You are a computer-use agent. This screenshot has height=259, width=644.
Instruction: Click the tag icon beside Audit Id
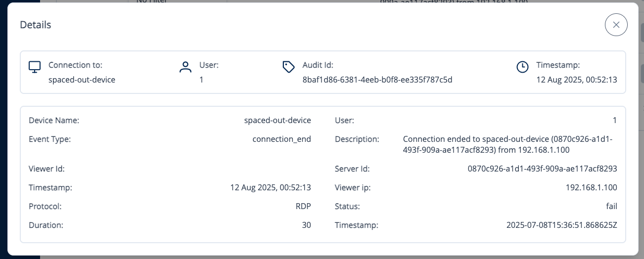point(288,67)
